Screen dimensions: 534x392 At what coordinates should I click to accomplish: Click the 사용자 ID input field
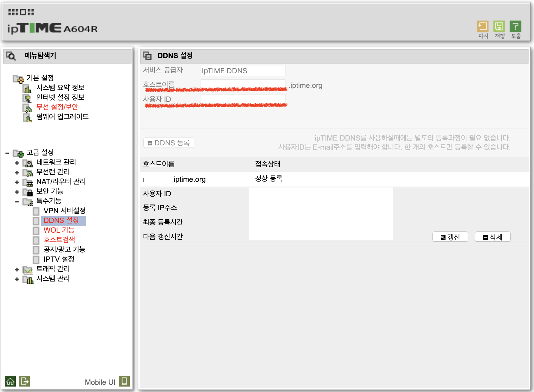pyautogui.click(x=243, y=99)
